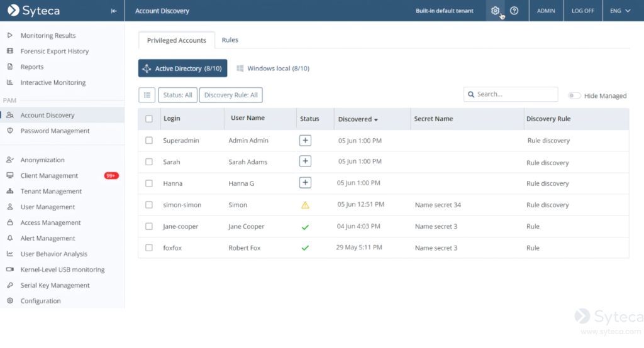
Task: Click LOG OFF in header
Action: [x=583, y=11]
